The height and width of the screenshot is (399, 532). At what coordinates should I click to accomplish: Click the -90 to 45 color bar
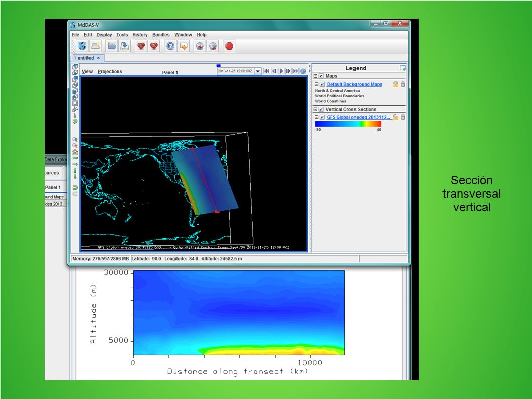pos(348,124)
